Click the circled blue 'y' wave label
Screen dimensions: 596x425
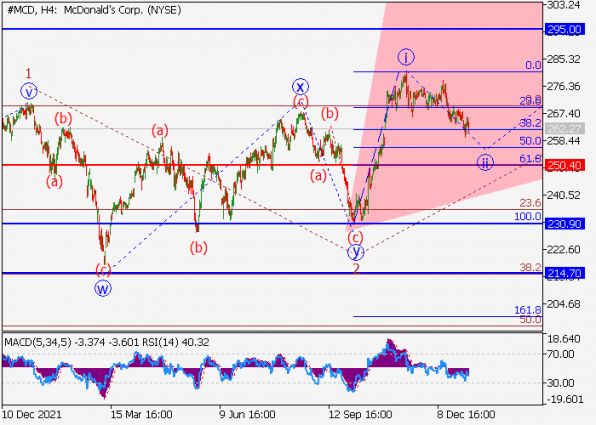click(356, 252)
